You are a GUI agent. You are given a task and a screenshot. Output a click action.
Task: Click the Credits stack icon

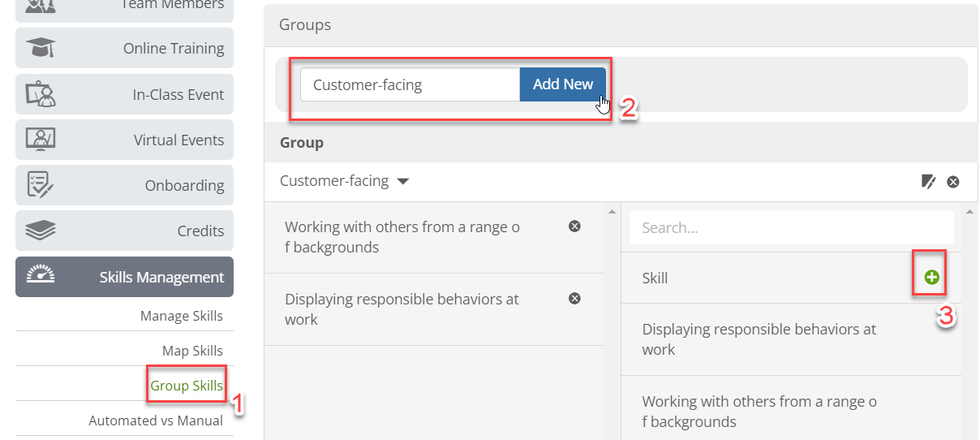coord(41,231)
